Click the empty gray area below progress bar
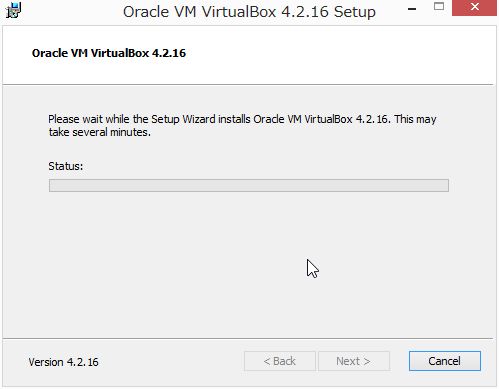Viewport: 499px width, 389px height. coord(249,263)
